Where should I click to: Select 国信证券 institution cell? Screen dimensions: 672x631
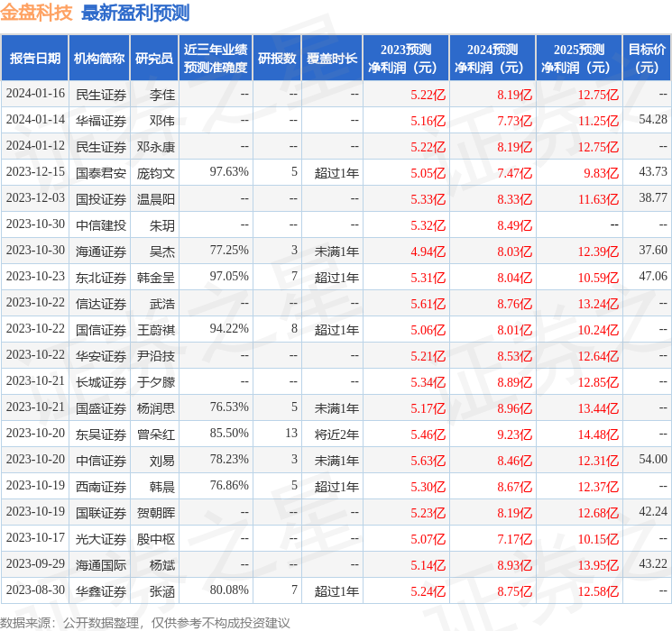(x=101, y=330)
